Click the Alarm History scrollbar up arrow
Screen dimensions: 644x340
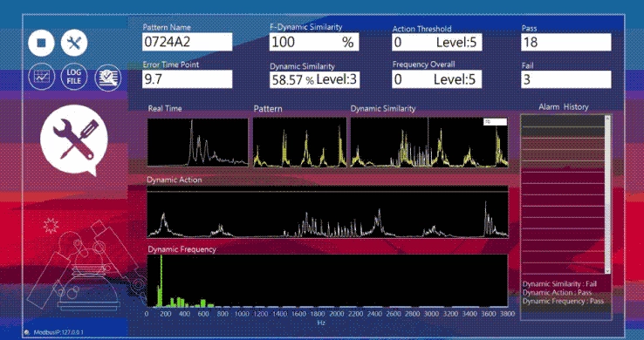[608, 119]
